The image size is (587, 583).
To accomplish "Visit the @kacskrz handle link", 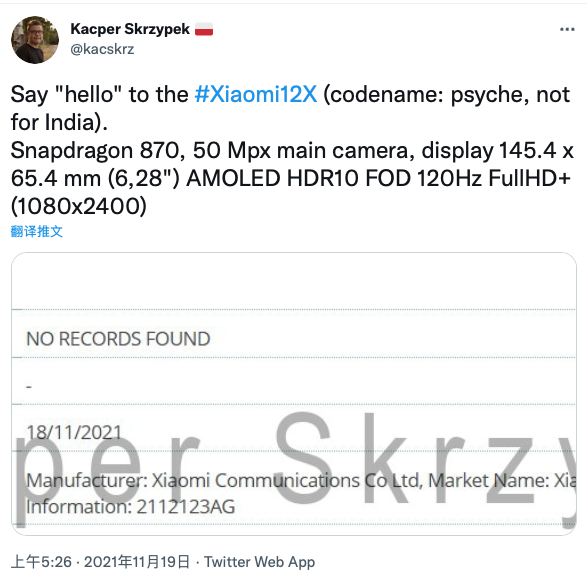I will pyautogui.click(x=102, y=49).
